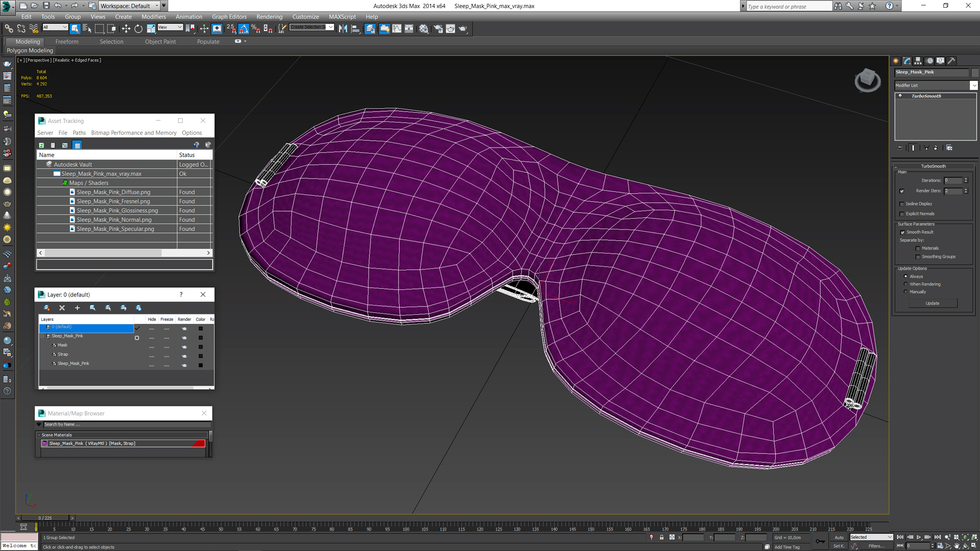Open the selection filter All dropdown
980x551 pixels.
[x=55, y=27]
